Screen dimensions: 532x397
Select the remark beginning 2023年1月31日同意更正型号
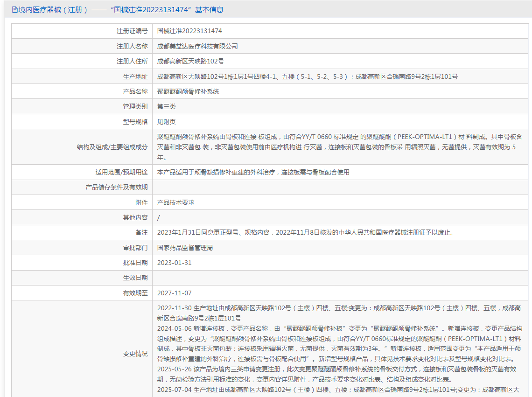[x=305, y=232]
